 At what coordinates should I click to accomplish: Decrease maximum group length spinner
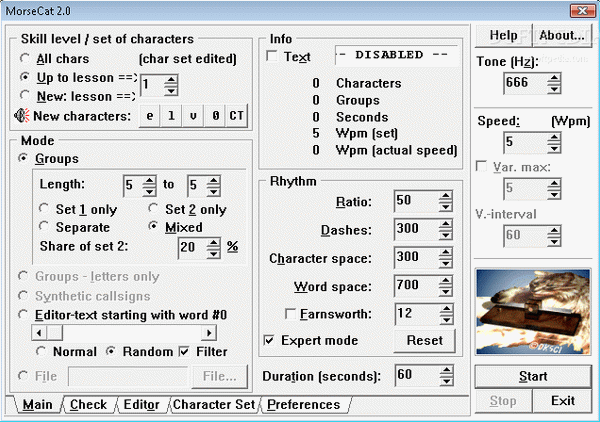pos(214,191)
